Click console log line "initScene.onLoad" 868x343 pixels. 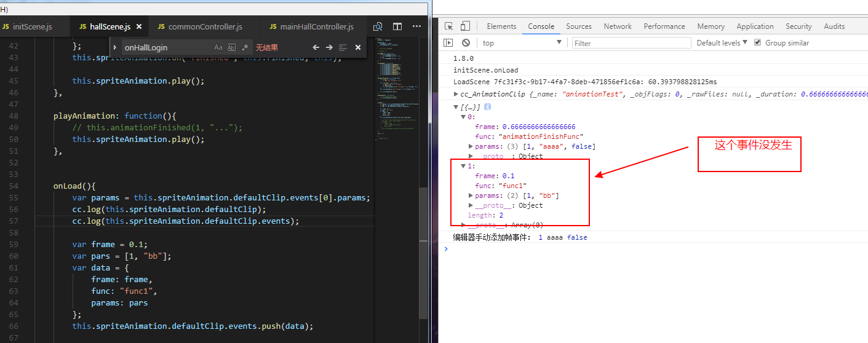click(x=485, y=70)
